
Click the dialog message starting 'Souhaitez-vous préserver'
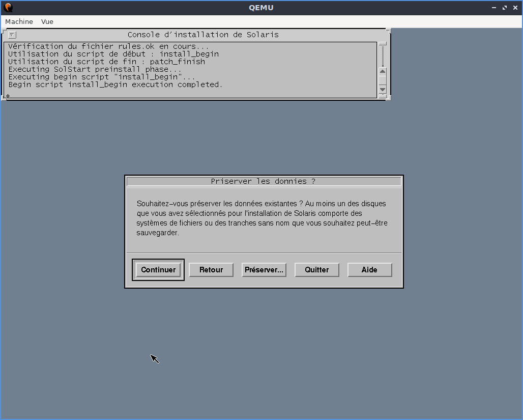(x=262, y=218)
